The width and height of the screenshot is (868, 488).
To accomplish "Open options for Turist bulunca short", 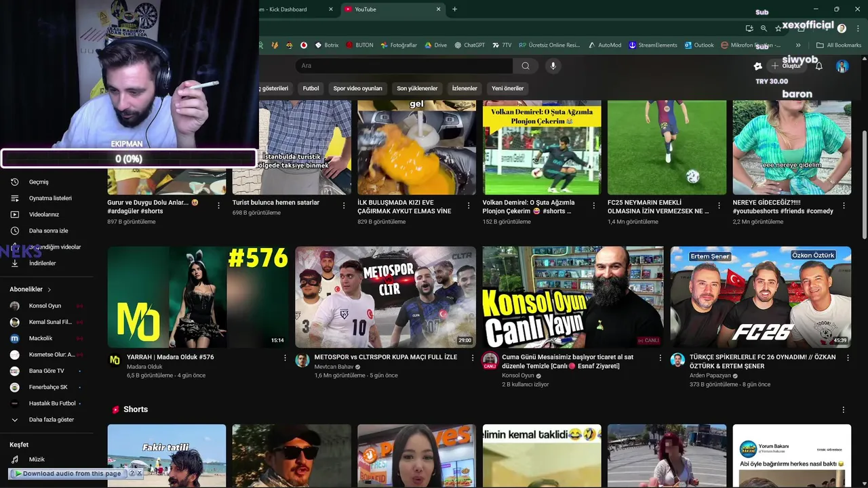I will 344,205.
